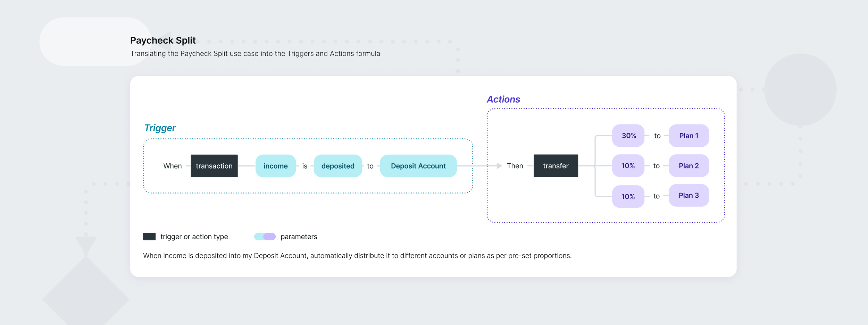Click the 'Paycheck Split' heading

163,41
